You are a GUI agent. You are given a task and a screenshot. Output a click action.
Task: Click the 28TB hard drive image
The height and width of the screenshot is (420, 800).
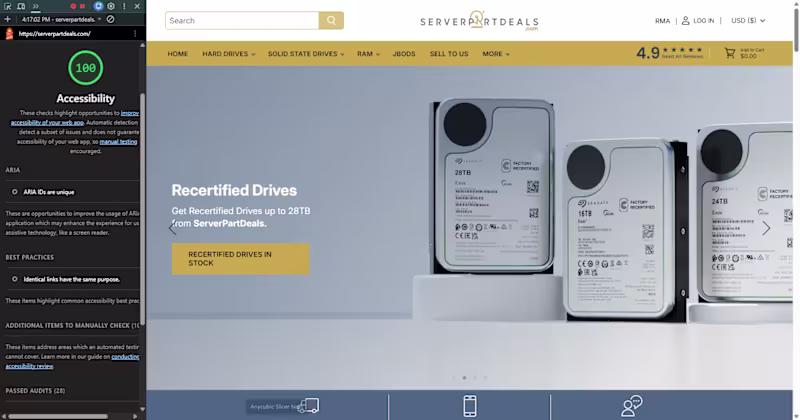[x=493, y=187]
